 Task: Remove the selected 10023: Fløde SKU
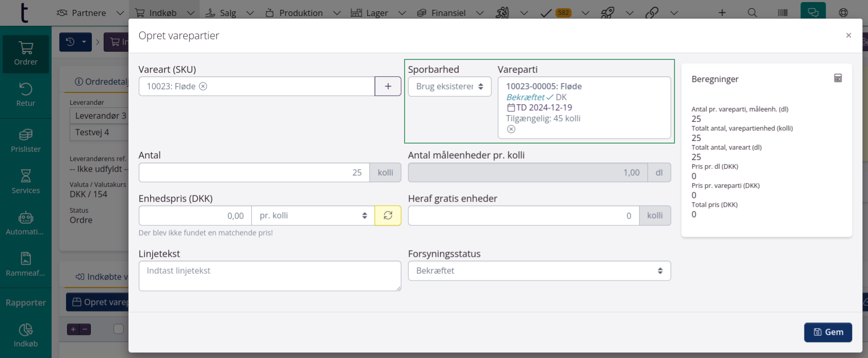[x=203, y=86]
